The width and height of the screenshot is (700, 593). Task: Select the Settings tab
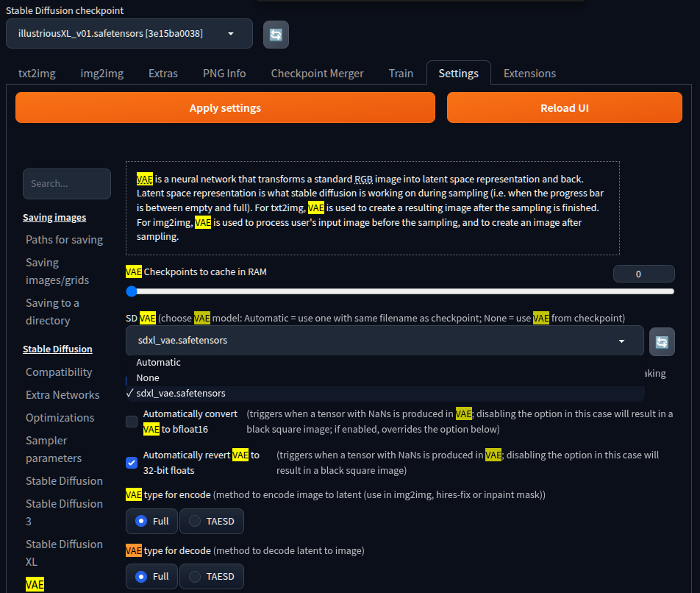click(459, 74)
